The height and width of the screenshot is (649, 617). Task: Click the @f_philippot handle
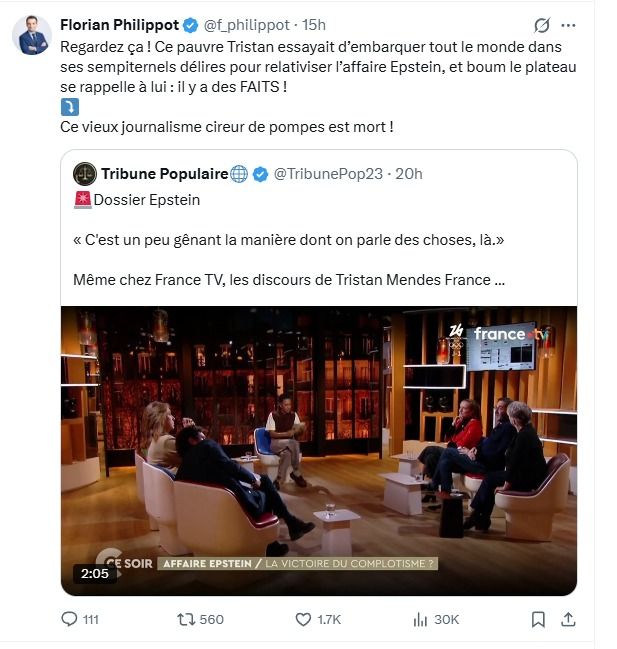tap(250, 24)
